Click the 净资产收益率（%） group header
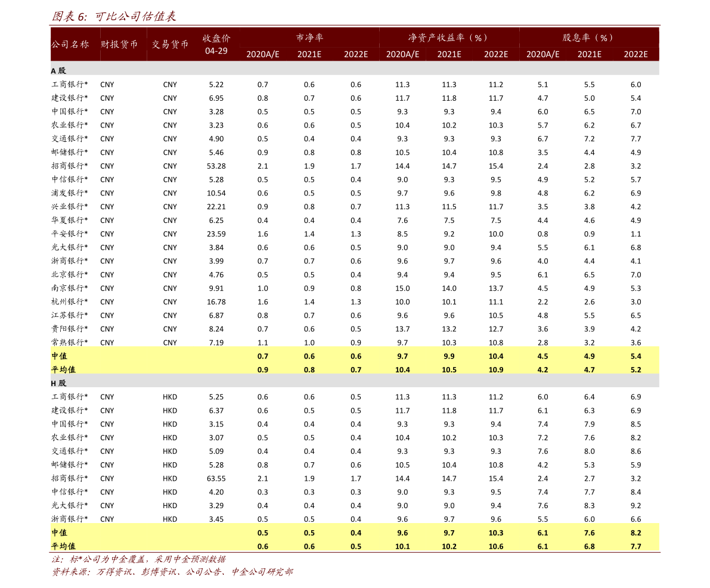This screenshot has height=588, width=710. [x=448, y=38]
